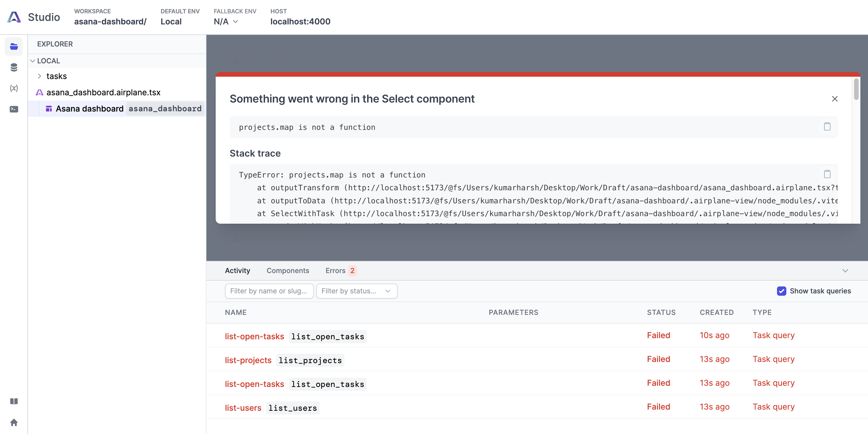Click Failed status in list-users row
This screenshot has width=868, height=434.
658,407
